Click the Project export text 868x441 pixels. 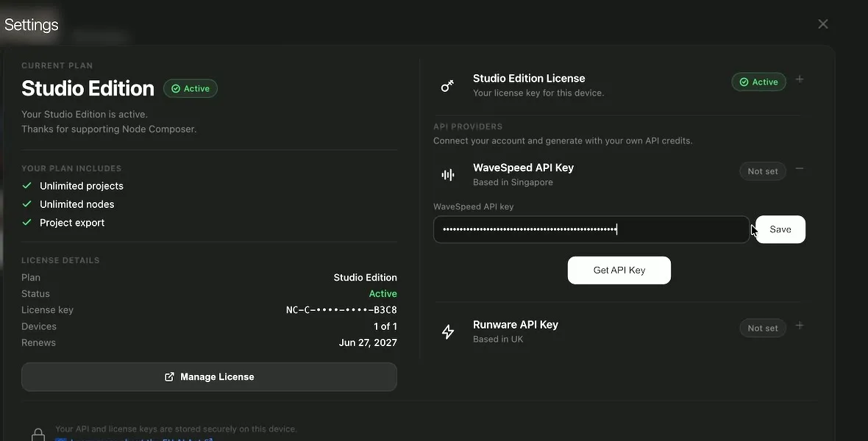72,223
